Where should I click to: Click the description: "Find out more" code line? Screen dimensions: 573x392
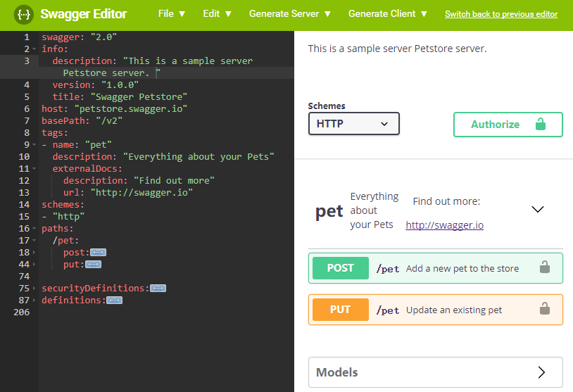pos(139,181)
